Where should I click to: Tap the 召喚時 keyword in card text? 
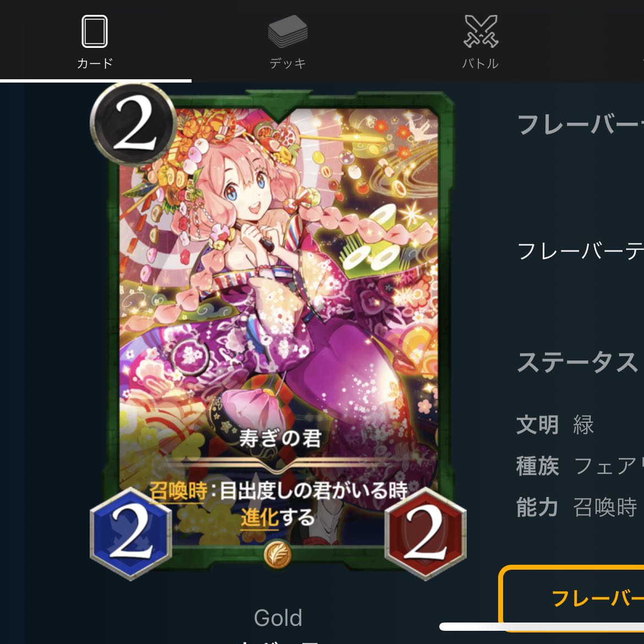click(178, 491)
